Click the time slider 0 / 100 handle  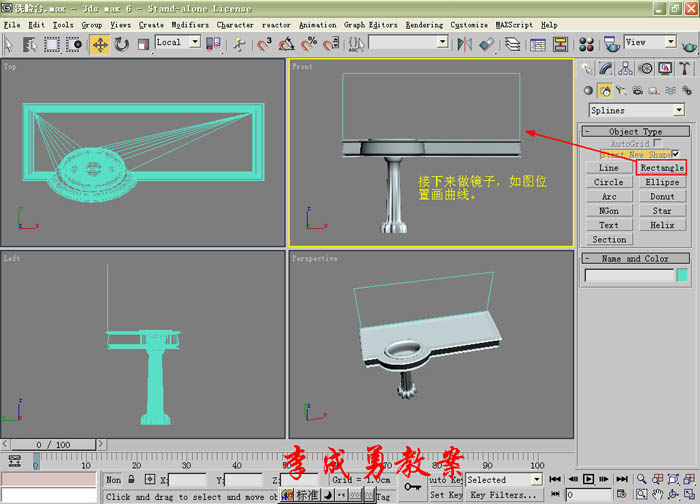pyautogui.click(x=53, y=445)
